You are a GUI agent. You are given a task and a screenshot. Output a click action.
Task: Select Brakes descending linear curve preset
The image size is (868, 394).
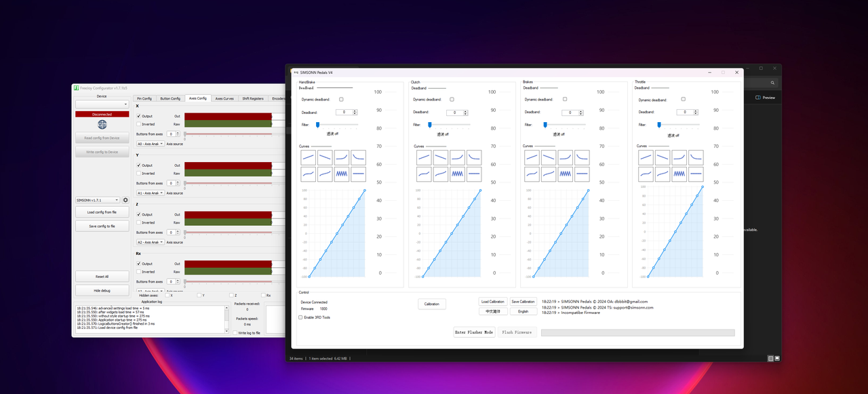(549, 157)
